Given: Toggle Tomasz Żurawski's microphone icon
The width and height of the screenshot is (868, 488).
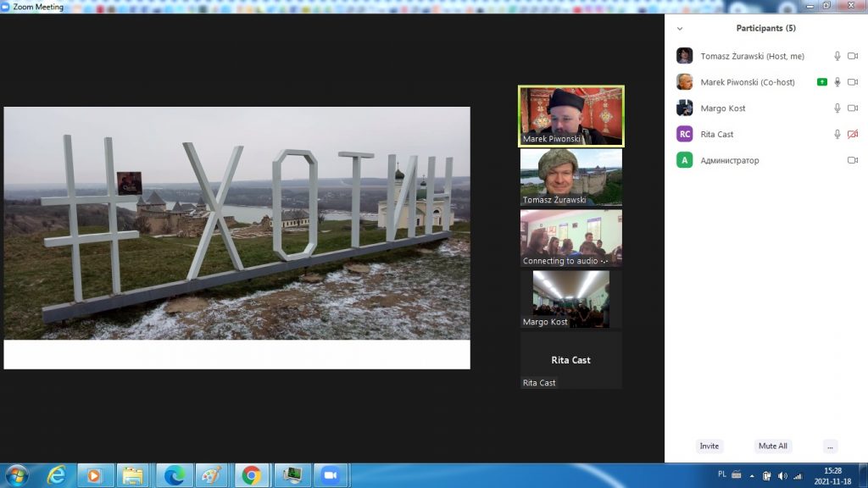Looking at the screenshot, I should point(837,57).
